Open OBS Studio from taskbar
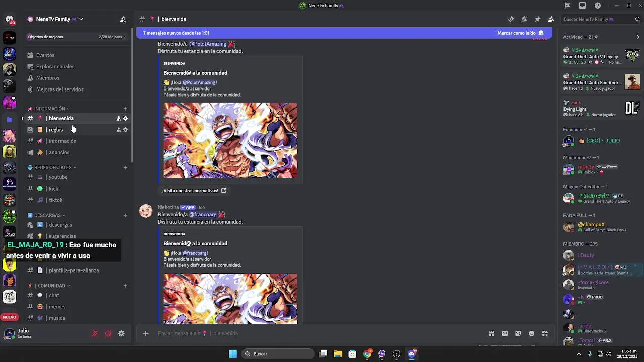 pyautogui.click(x=397, y=354)
